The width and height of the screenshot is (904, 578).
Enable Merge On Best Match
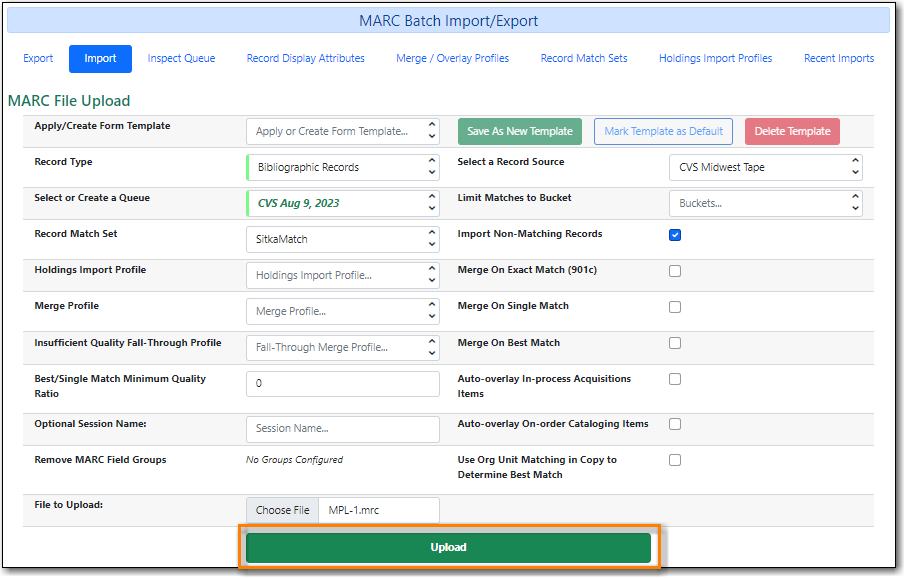(x=675, y=342)
